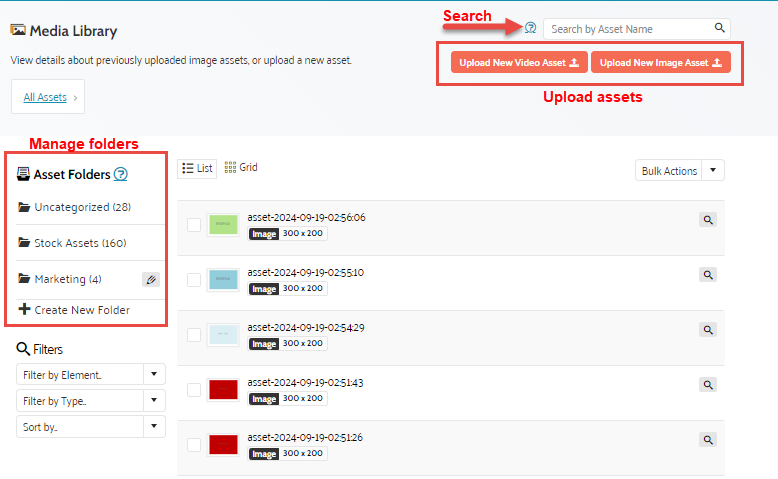Screen dimensions: 778x479
Task: Check the box for asset-2024-09-19-02:56:06
Action: point(194,225)
